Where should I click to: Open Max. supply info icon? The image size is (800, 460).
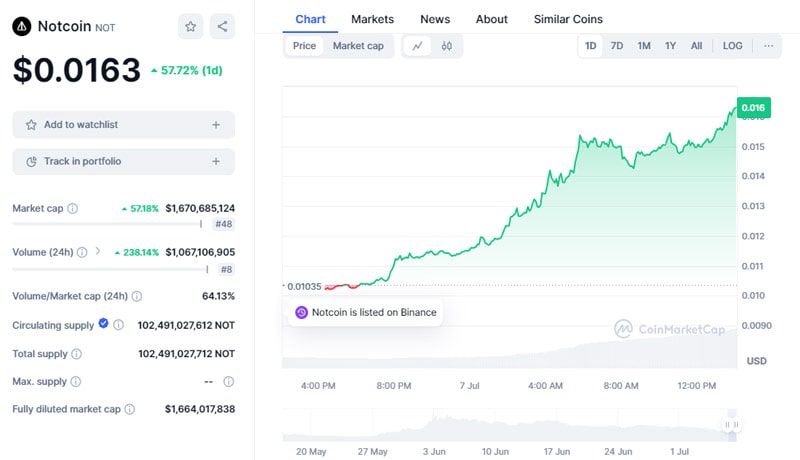tap(76, 381)
